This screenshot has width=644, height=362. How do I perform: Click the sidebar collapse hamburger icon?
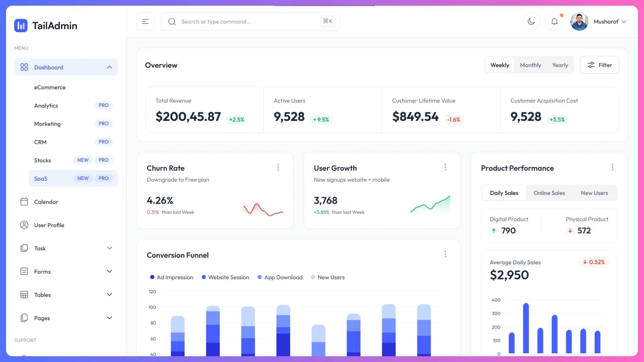[x=145, y=21]
